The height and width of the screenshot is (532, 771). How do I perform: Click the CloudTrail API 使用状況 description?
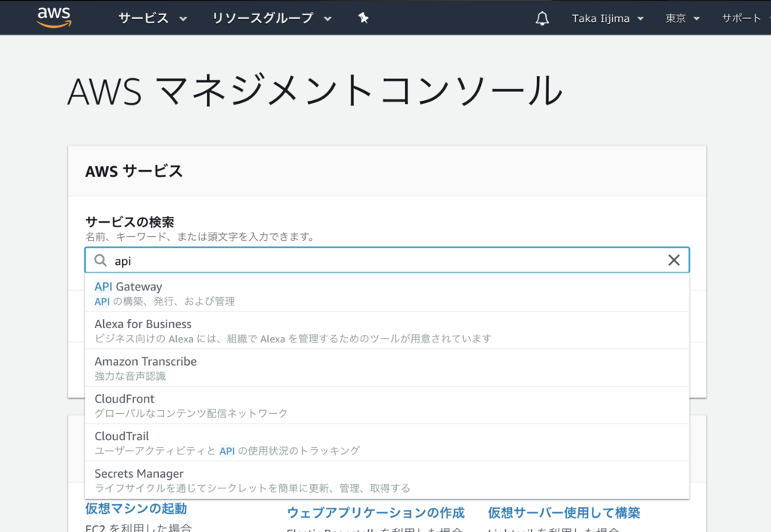coord(227,451)
